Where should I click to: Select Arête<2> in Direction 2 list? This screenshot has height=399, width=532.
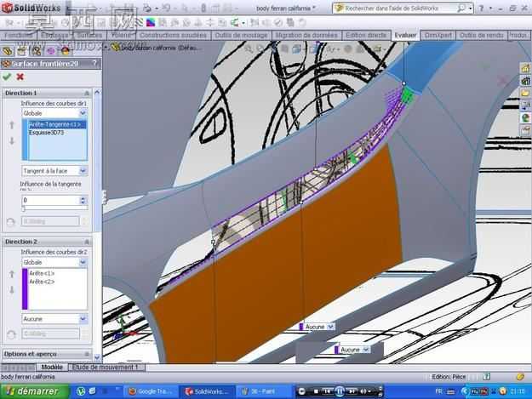click(42, 282)
